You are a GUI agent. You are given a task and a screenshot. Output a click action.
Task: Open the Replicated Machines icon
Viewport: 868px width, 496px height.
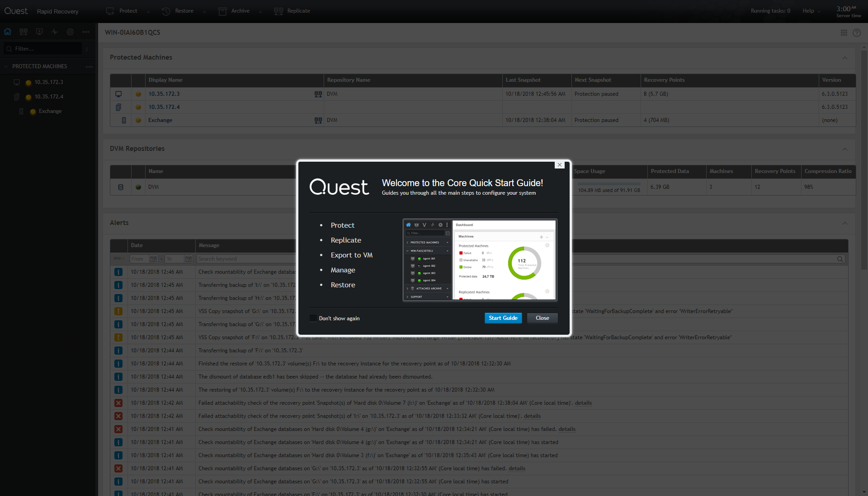(x=24, y=32)
